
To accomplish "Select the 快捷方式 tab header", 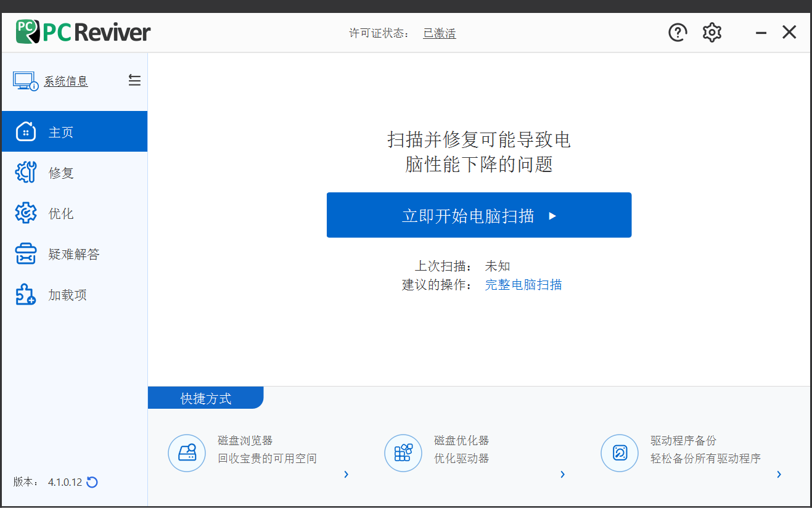I will click(x=205, y=398).
